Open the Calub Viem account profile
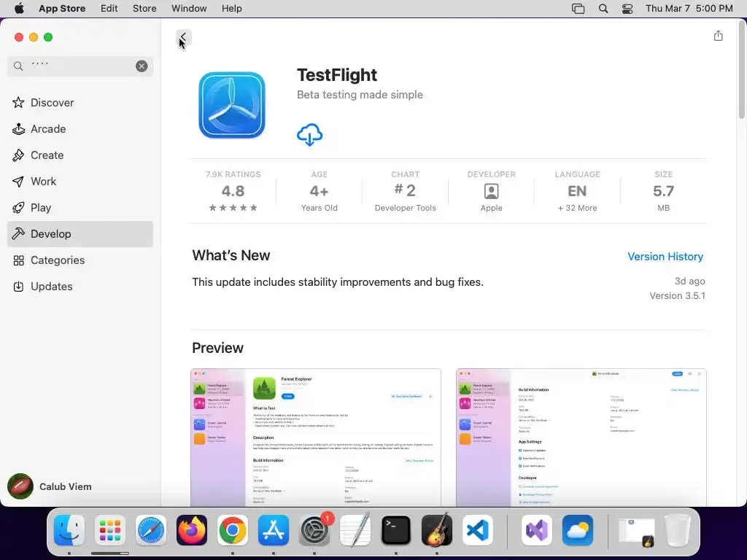 50,486
